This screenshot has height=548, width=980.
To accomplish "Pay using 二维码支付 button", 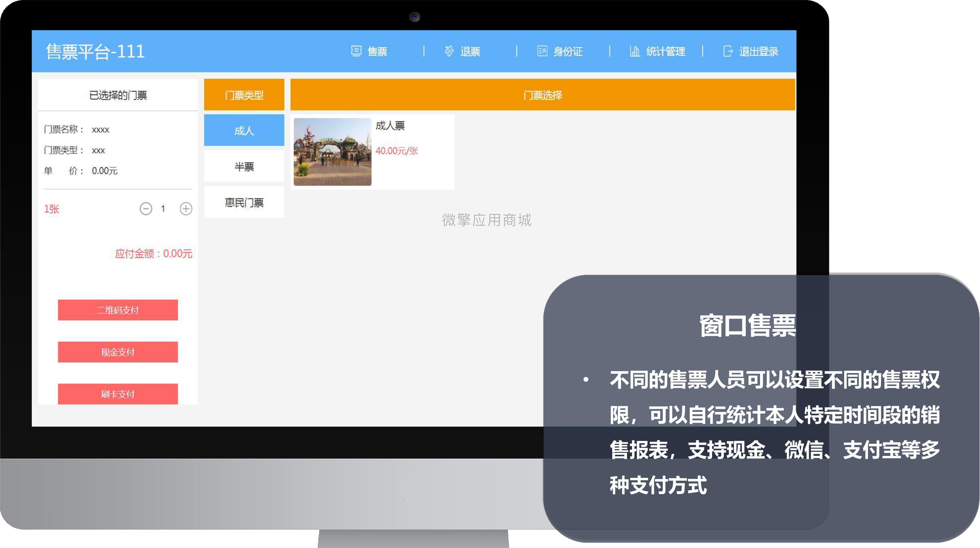I will pos(118,310).
